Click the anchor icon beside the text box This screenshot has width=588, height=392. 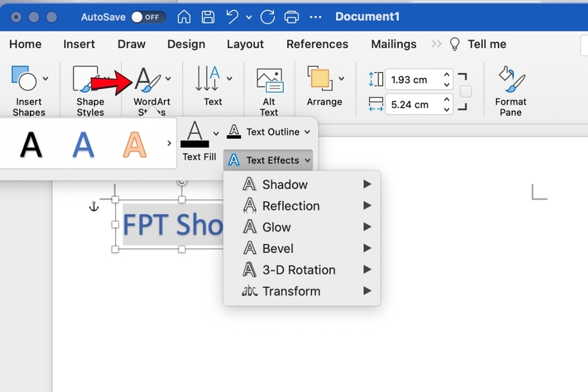tap(94, 207)
